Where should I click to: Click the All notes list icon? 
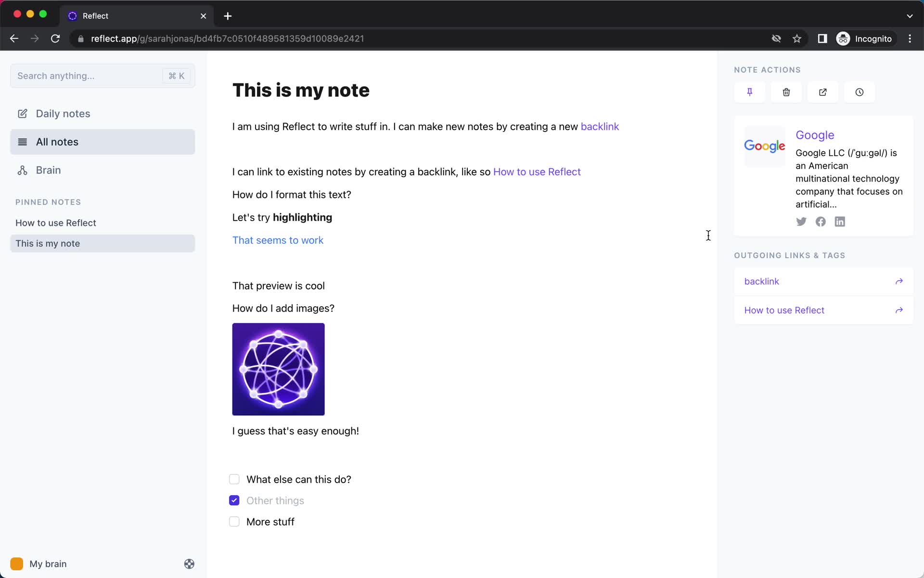click(x=23, y=142)
